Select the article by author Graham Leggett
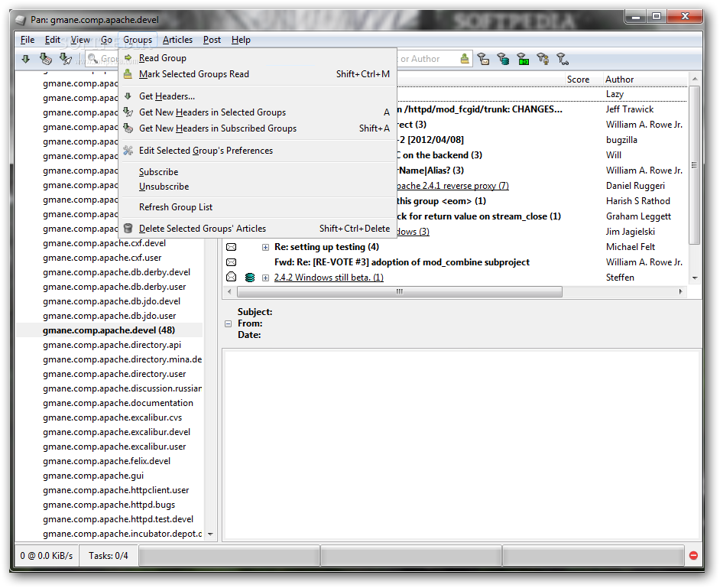Screen dimensions: 720x588 638,216
